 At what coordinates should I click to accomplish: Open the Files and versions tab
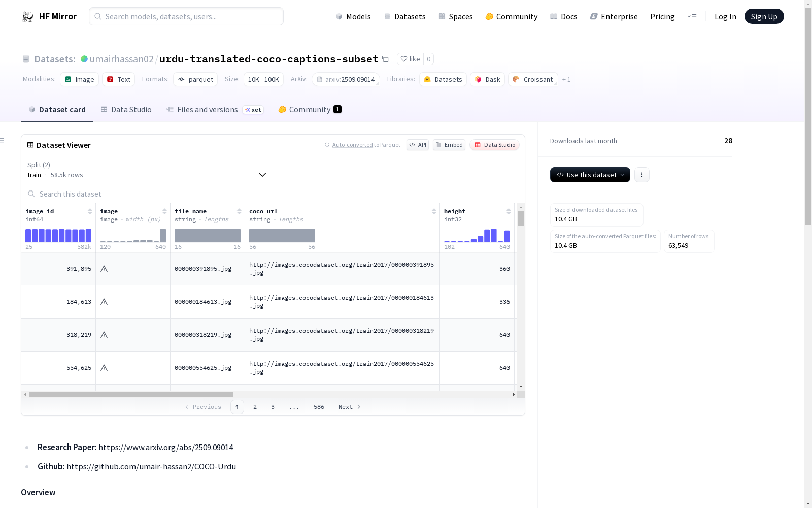tap(215, 110)
